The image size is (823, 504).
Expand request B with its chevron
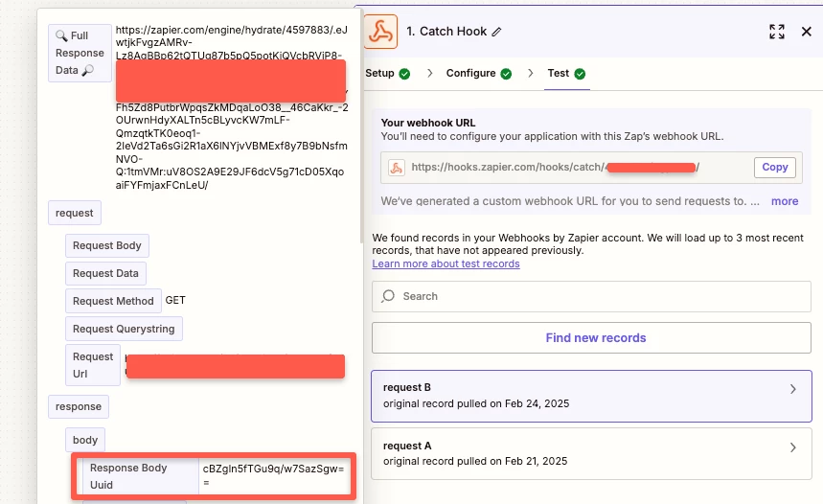point(792,389)
